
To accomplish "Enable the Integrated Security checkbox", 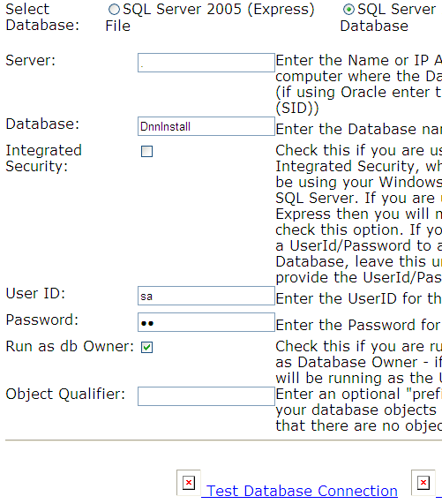I will pyautogui.click(x=146, y=152).
